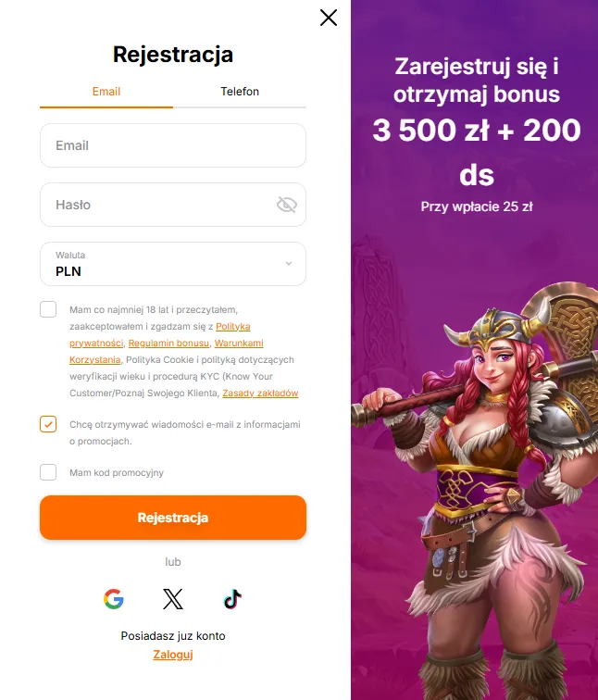Open the Zasady zakładów link
This screenshot has height=700, width=598.
260,393
